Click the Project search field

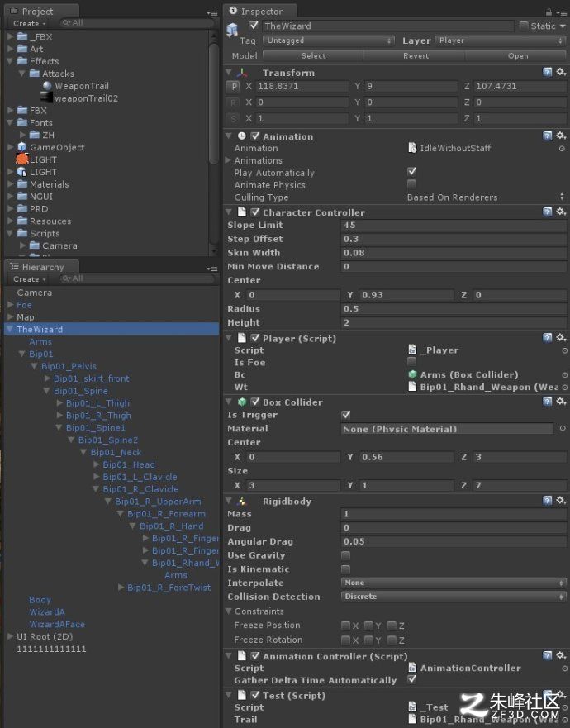click(x=136, y=23)
